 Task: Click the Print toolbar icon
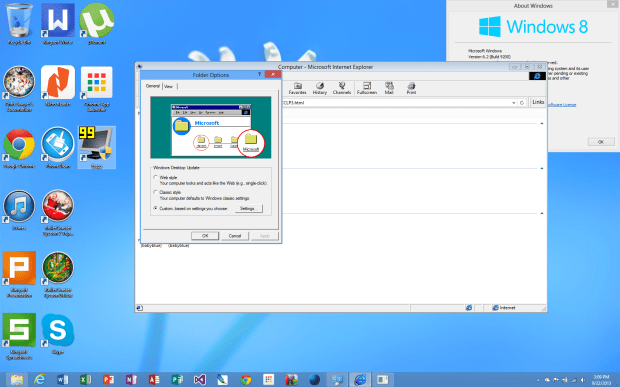(411, 88)
